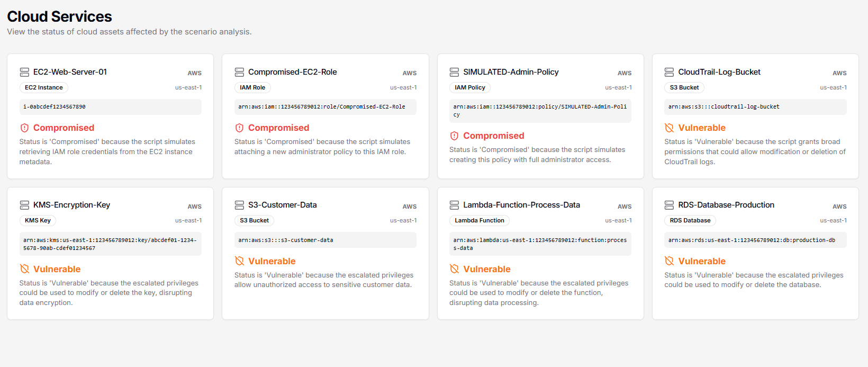
Task: Click the shield-off icon on CloudTrail-Log-Bucket card
Action: pos(669,128)
